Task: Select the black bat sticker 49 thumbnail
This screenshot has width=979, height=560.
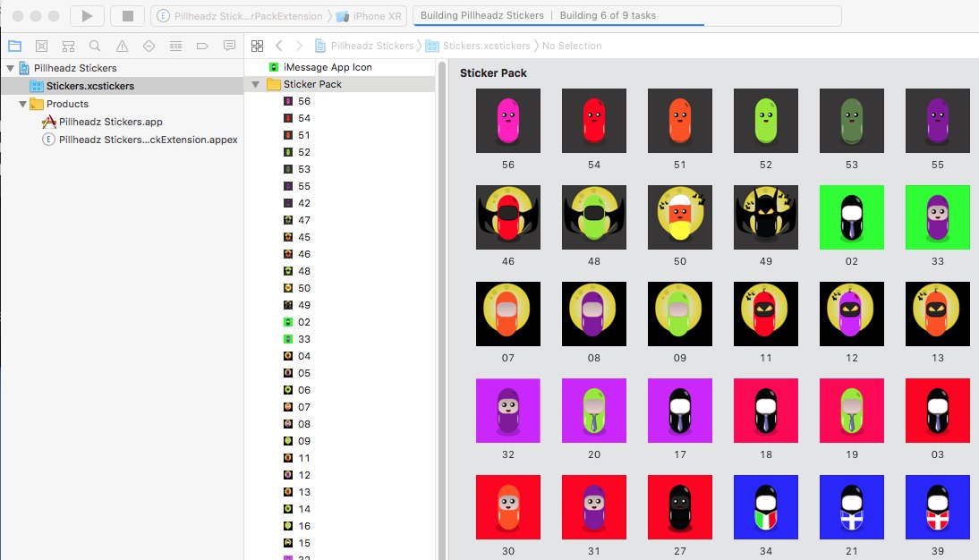Action: point(765,217)
